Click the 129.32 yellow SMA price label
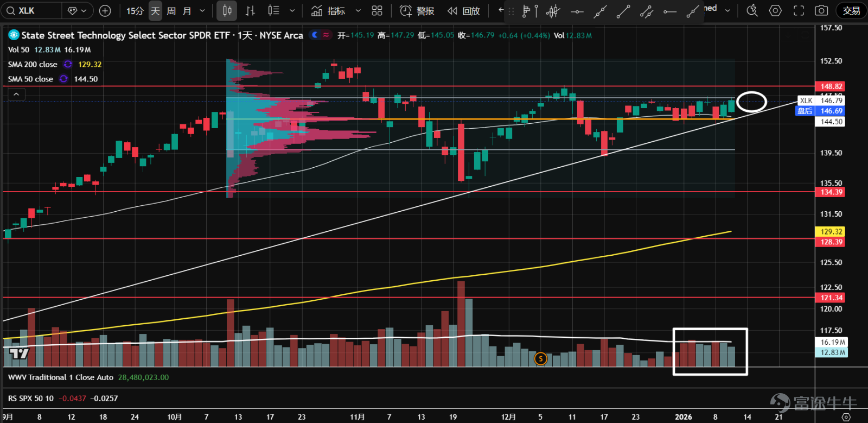Image resolution: width=868 pixels, height=423 pixels. tap(831, 232)
